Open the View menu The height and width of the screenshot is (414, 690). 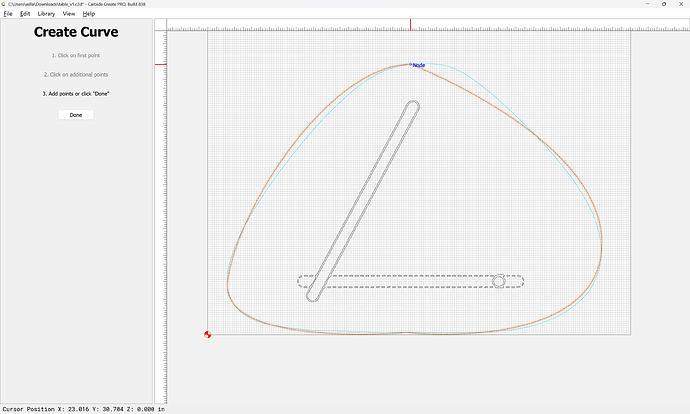(x=68, y=14)
